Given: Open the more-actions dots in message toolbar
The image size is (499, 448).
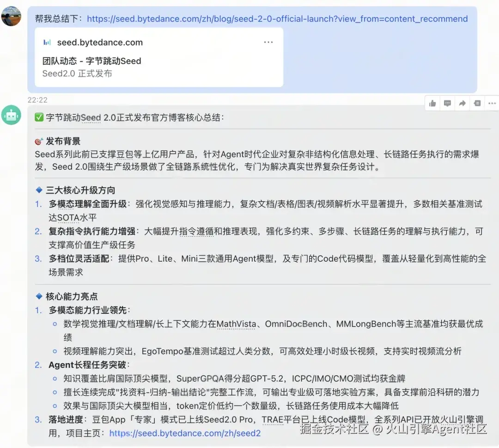Looking at the screenshot, I should [x=492, y=103].
